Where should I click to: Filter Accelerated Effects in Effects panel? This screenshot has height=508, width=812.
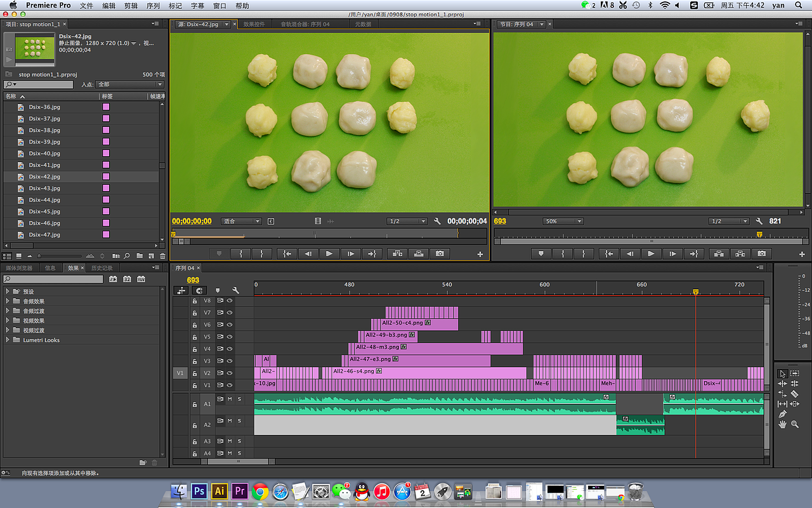(113, 279)
